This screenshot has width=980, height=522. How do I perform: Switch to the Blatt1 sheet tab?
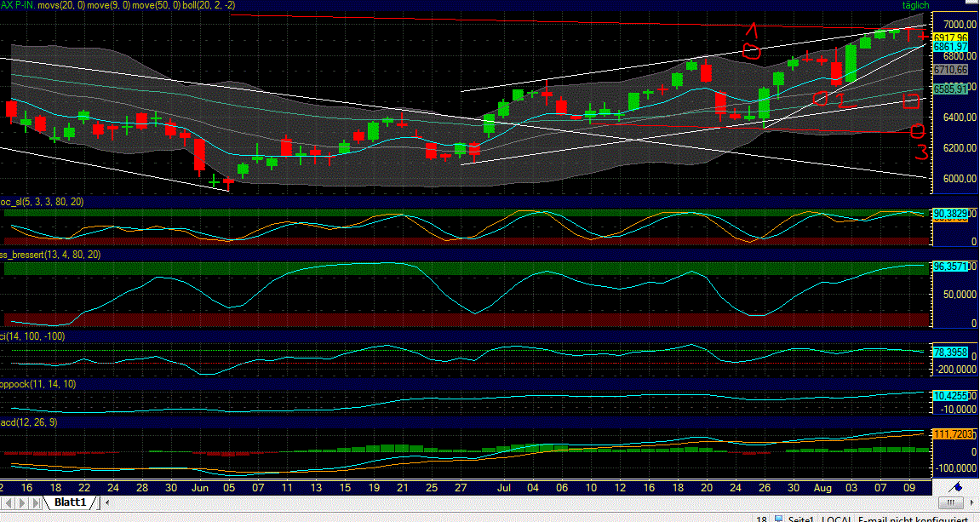(x=70, y=502)
